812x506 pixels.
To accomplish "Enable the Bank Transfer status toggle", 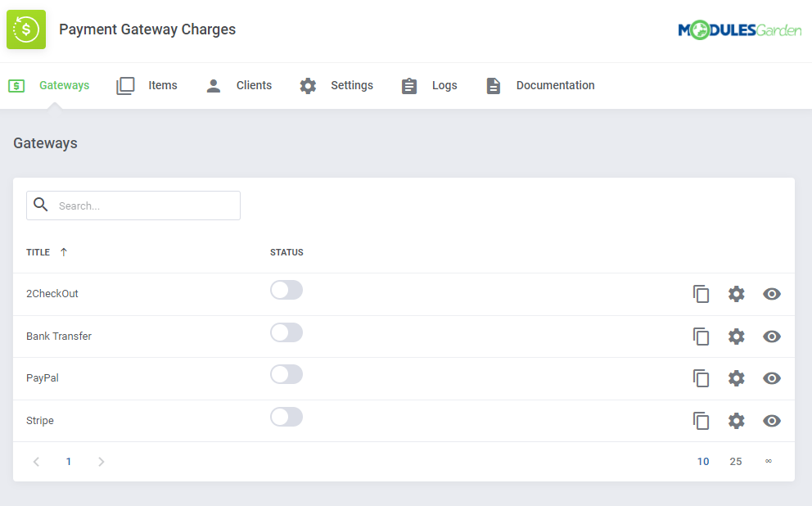I will (286, 332).
